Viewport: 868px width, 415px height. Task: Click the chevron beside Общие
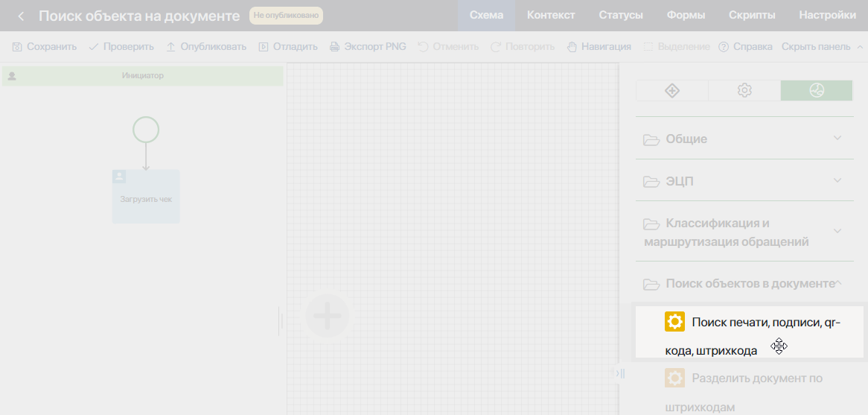pyautogui.click(x=837, y=138)
